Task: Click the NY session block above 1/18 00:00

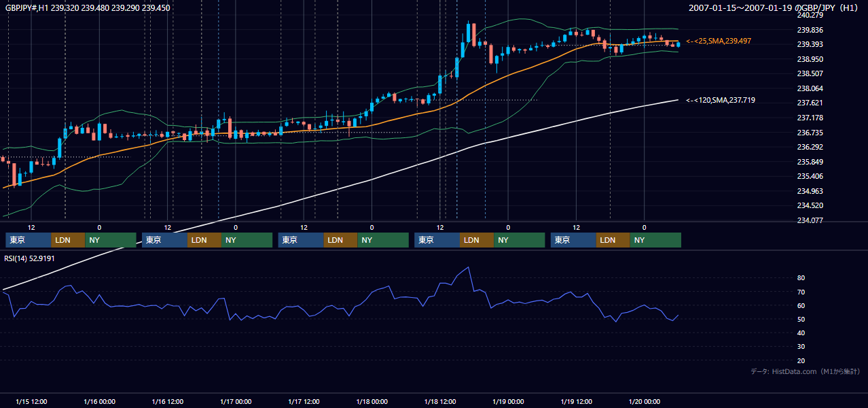Action: click(383, 240)
